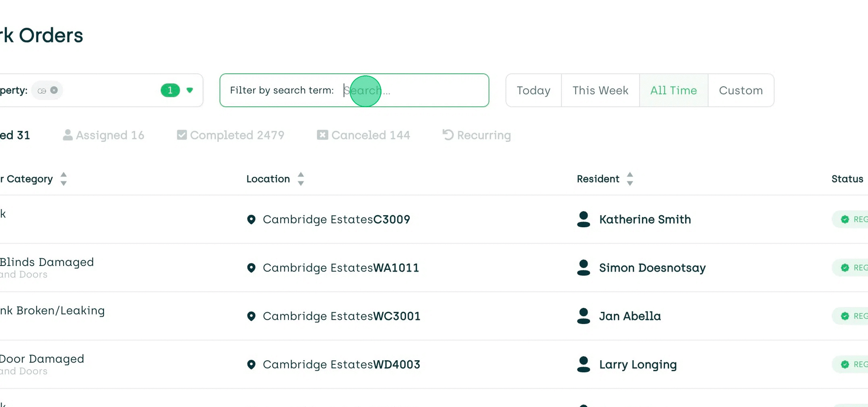The height and width of the screenshot is (407, 868).
Task: Toggle sort order on the Resident column
Action: 630,179
